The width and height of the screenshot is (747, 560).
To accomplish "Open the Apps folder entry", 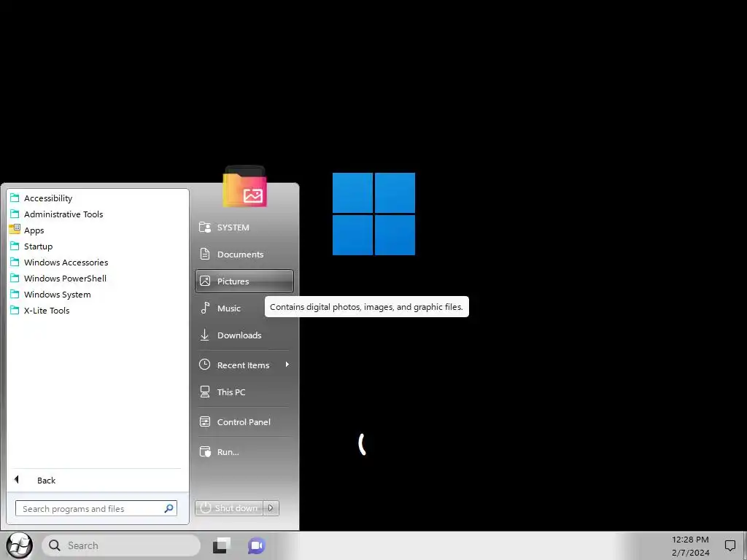I will point(98,230).
